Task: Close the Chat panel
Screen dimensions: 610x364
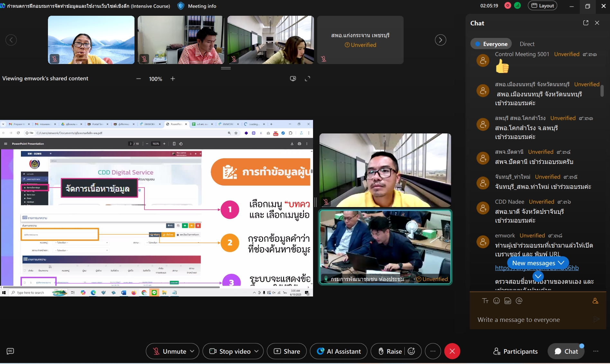Action: pos(597,23)
